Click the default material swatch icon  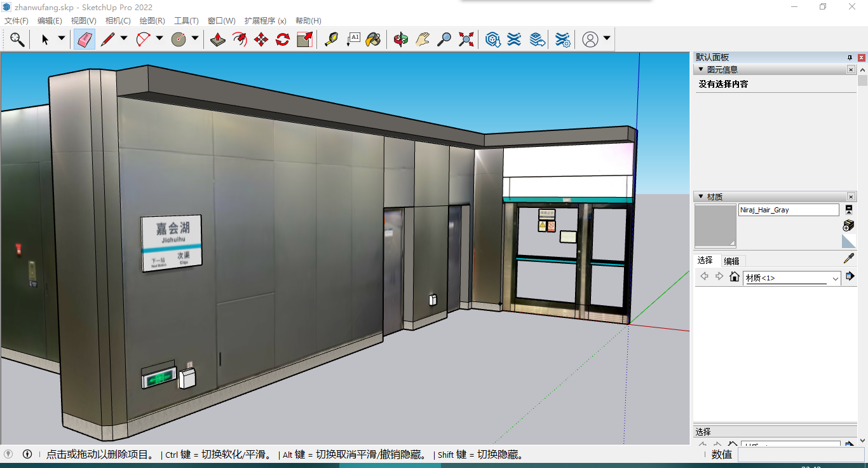tap(848, 241)
